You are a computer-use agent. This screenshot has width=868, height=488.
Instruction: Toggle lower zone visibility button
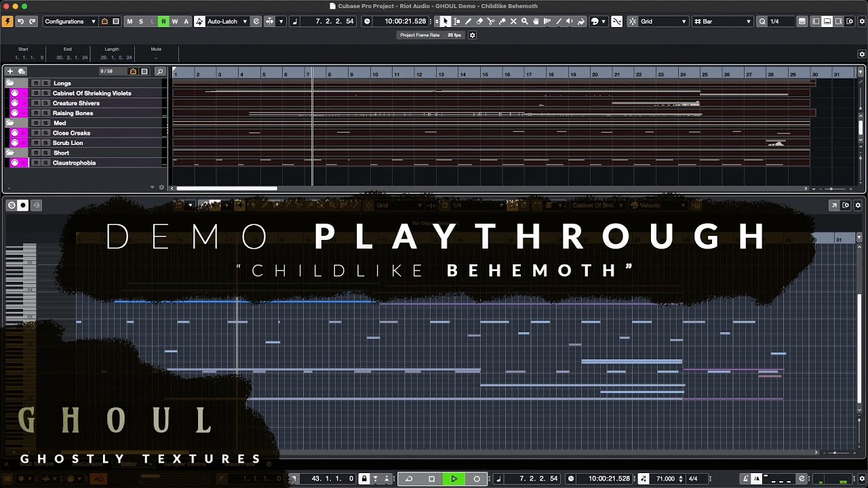pyautogui.click(x=827, y=22)
